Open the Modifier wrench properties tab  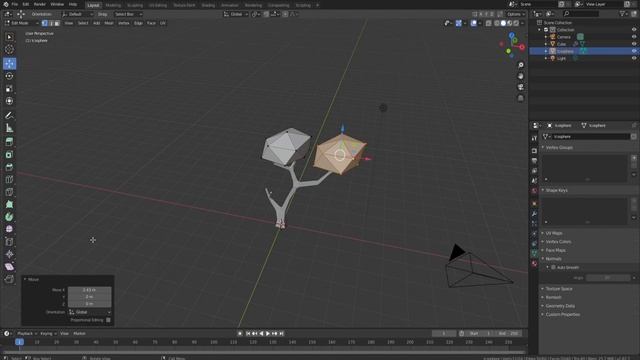point(534,213)
